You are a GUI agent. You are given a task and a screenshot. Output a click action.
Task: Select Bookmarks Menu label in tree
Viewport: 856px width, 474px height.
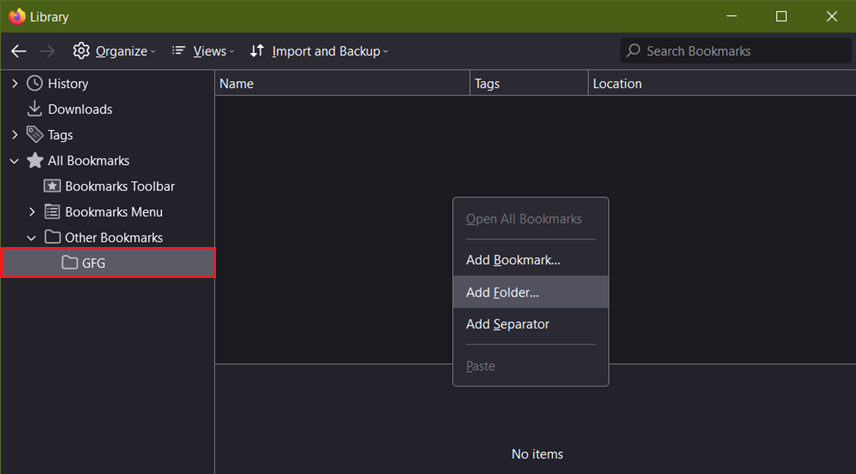pos(114,212)
